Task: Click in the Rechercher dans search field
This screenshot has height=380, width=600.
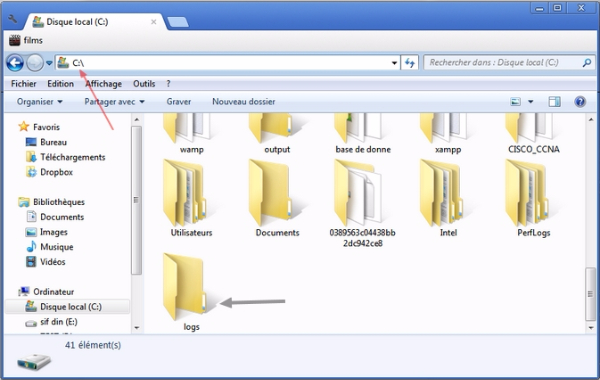Action: (x=502, y=62)
